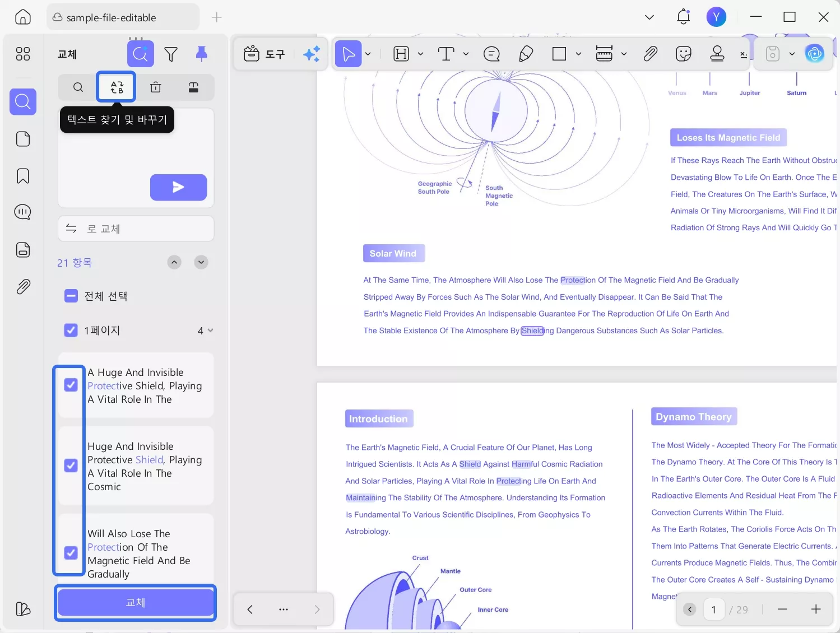Click the search mode icon beside 교체

[x=141, y=54]
